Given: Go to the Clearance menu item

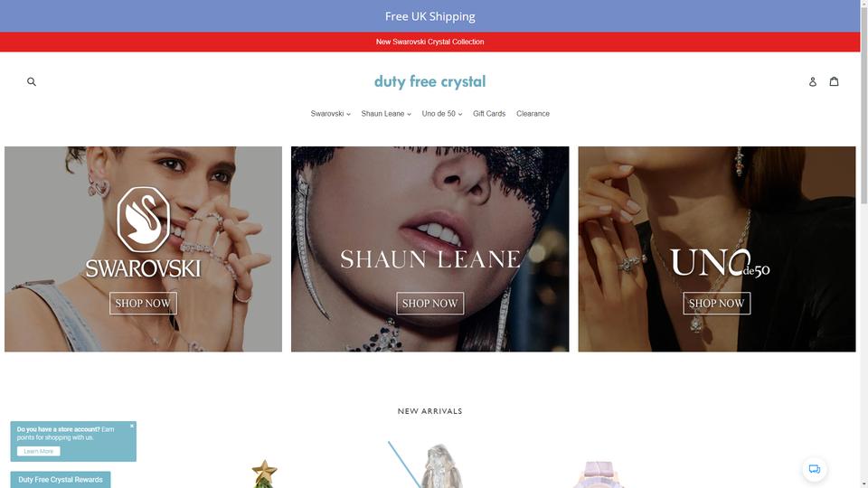Looking at the screenshot, I should [533, 114].
